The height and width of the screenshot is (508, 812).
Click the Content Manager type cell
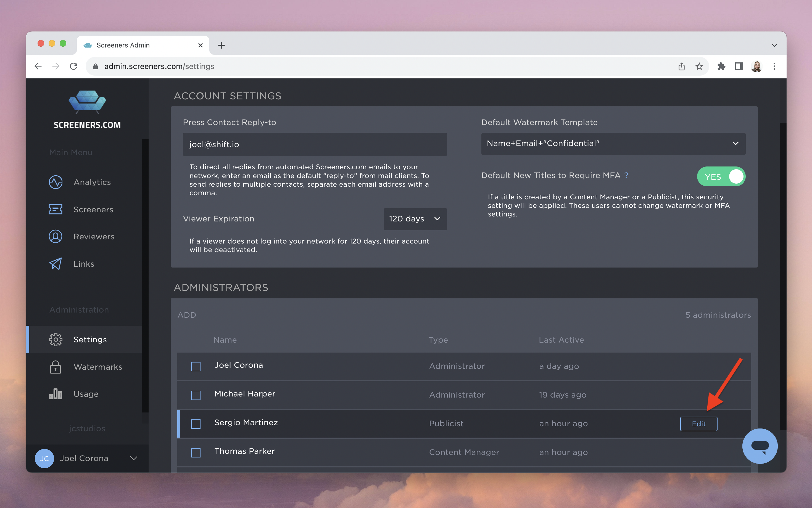coord(464,452)
